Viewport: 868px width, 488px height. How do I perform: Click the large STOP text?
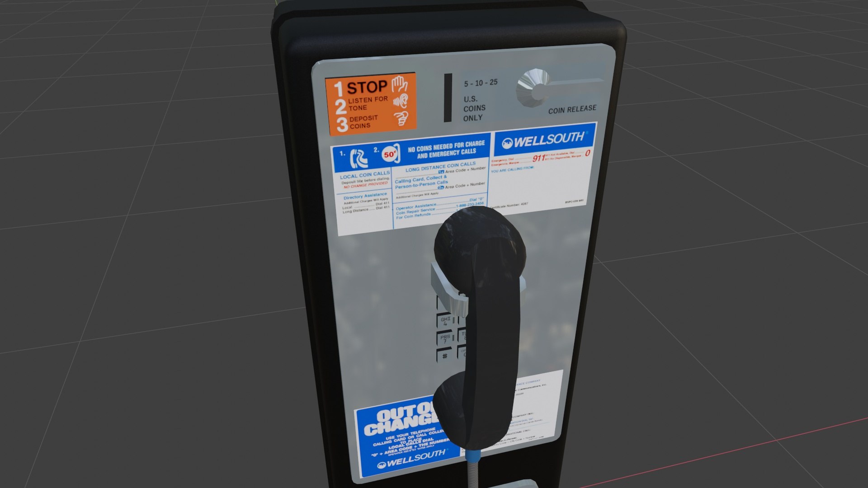pos(367,87)
